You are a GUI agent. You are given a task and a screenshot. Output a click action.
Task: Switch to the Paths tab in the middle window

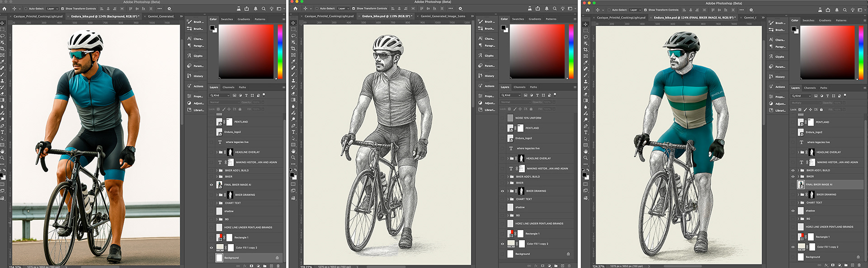(x=533, y=87)
